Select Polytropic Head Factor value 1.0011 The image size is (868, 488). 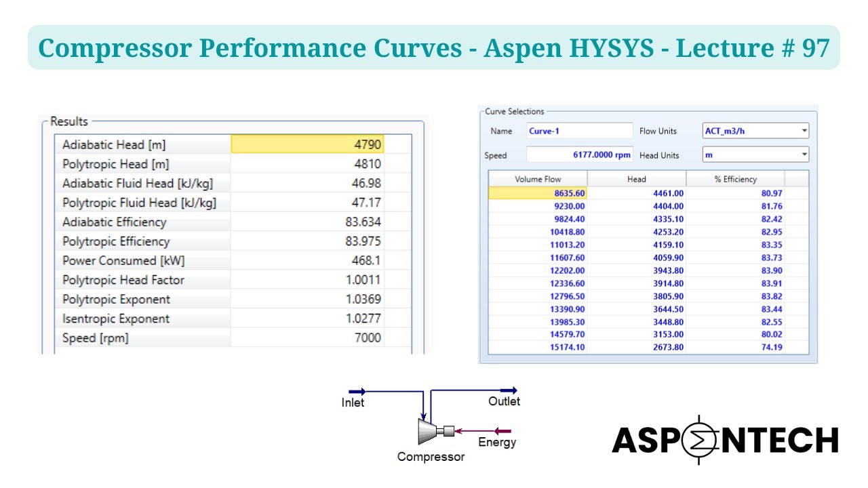307,280
